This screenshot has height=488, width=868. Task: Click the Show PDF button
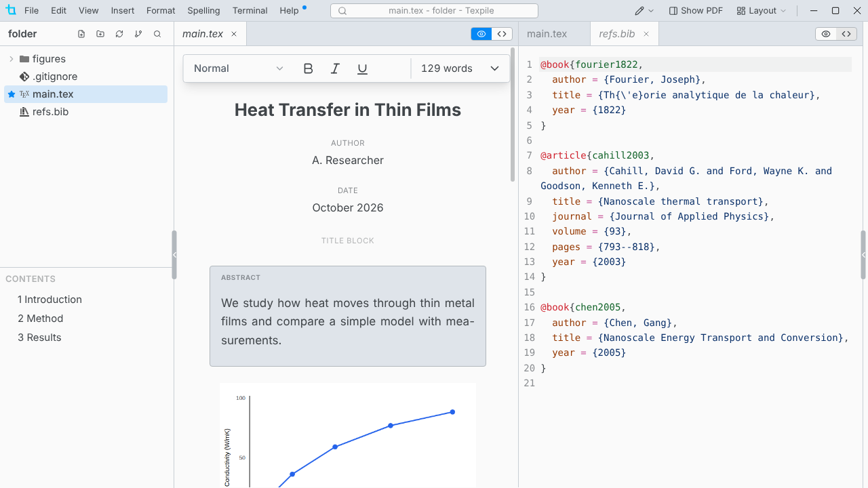(x=696, y=10)
